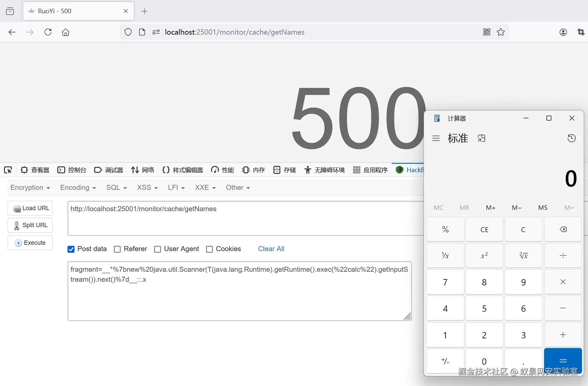
Task: Open the site permissions icon in address bar
Action: click(x=156, y=32)
